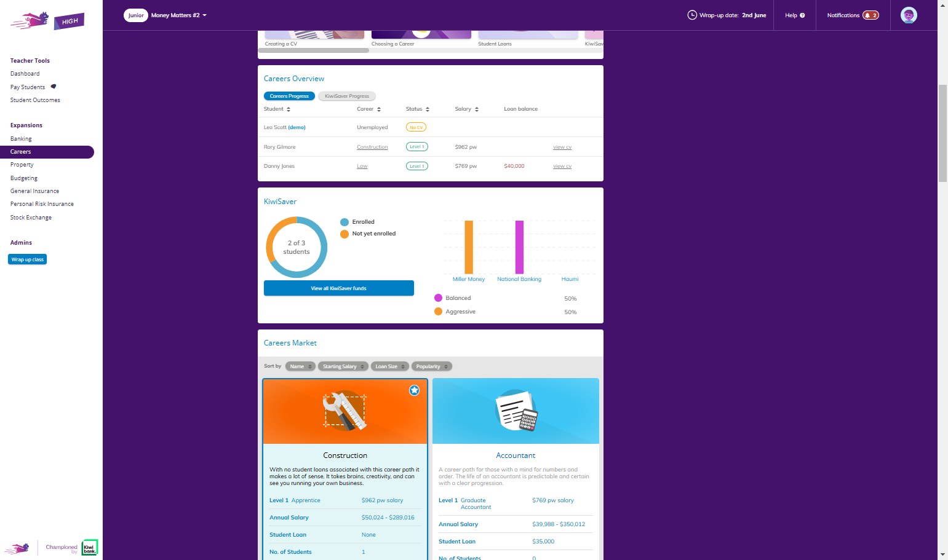
Task: Sort careers market by Name
Action: pos(300,366)
